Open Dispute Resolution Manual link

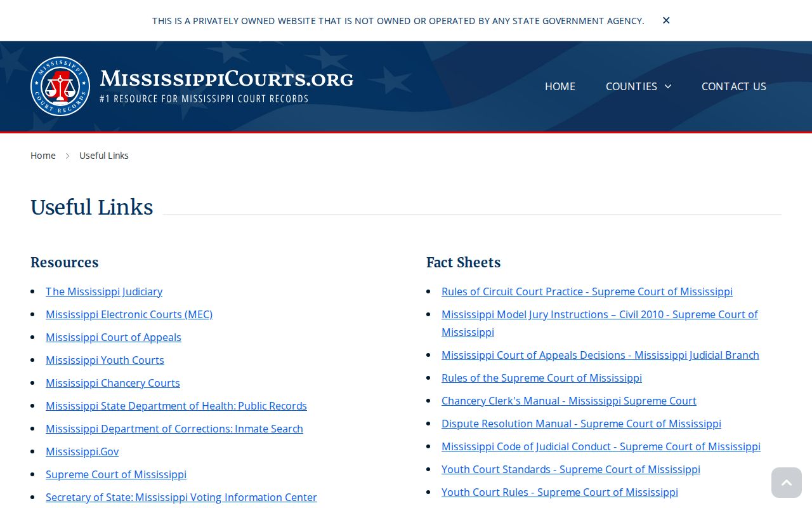(581, 424)
